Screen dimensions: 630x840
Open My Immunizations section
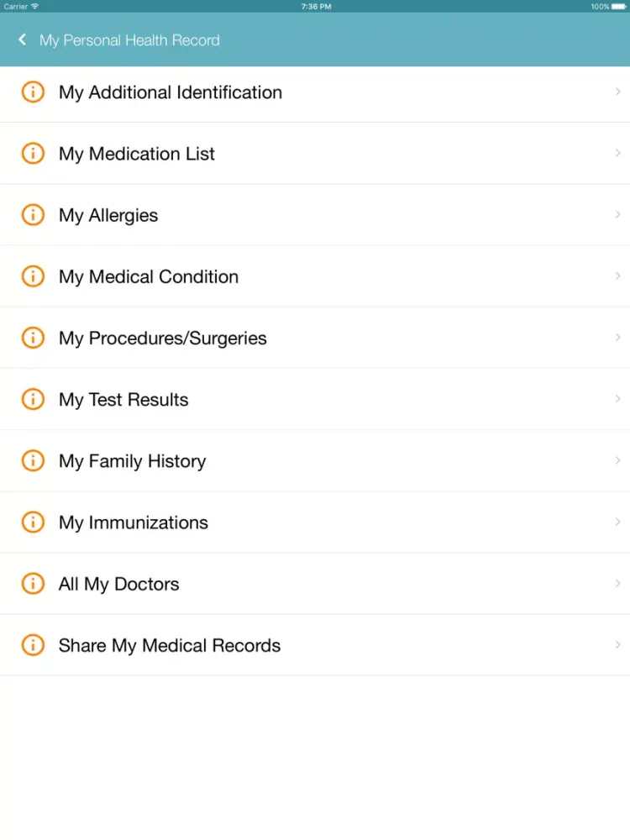(315, 522)
